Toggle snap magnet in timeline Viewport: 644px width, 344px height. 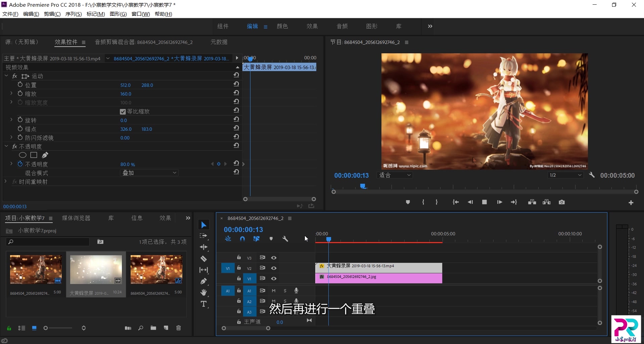point(242,239)
